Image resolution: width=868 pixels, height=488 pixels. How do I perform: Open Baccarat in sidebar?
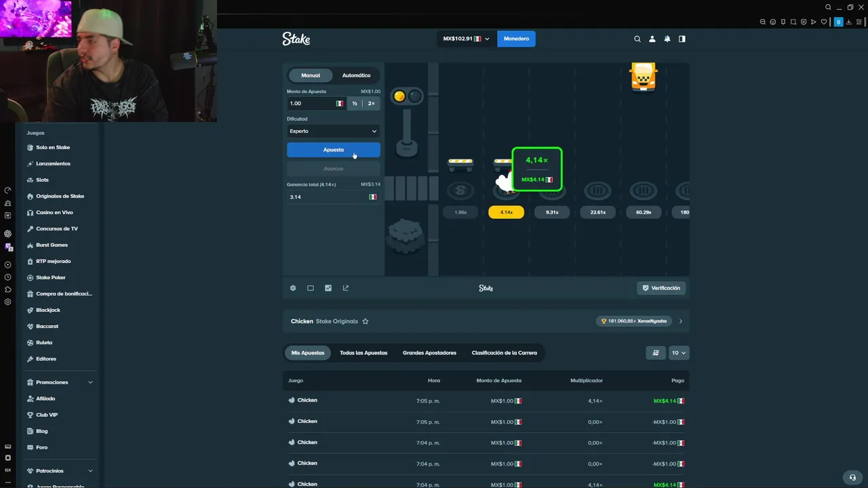point(47,326)
